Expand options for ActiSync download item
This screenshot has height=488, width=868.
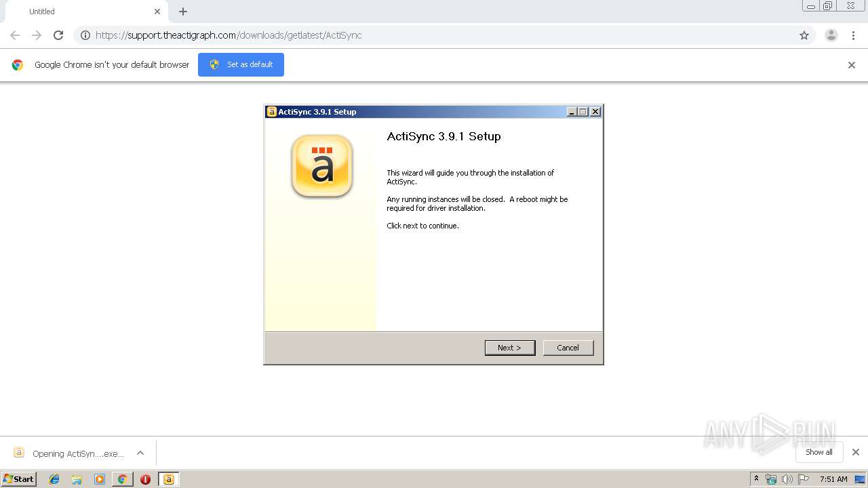pyautogui.click(x=140, y=453)
